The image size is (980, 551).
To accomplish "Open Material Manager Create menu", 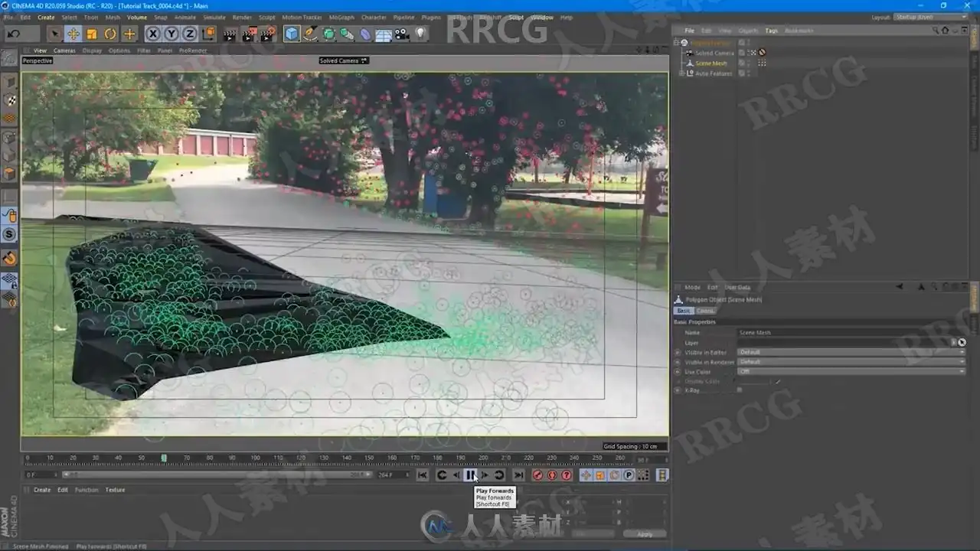I will [x=42, y=490].
